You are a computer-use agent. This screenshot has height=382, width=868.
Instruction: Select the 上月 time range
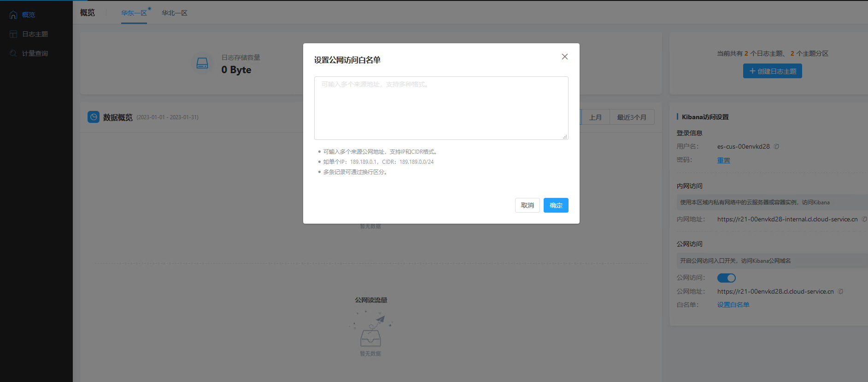(x=595, y=117)
